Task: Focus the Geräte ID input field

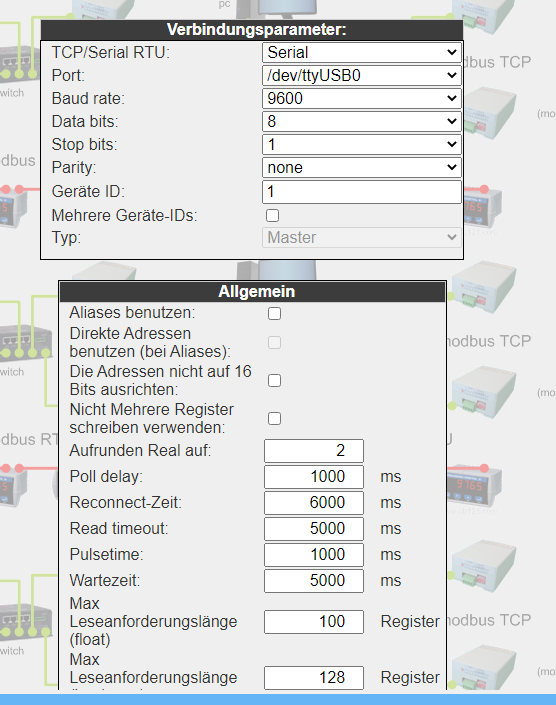Action: click(x=361, y=192)
